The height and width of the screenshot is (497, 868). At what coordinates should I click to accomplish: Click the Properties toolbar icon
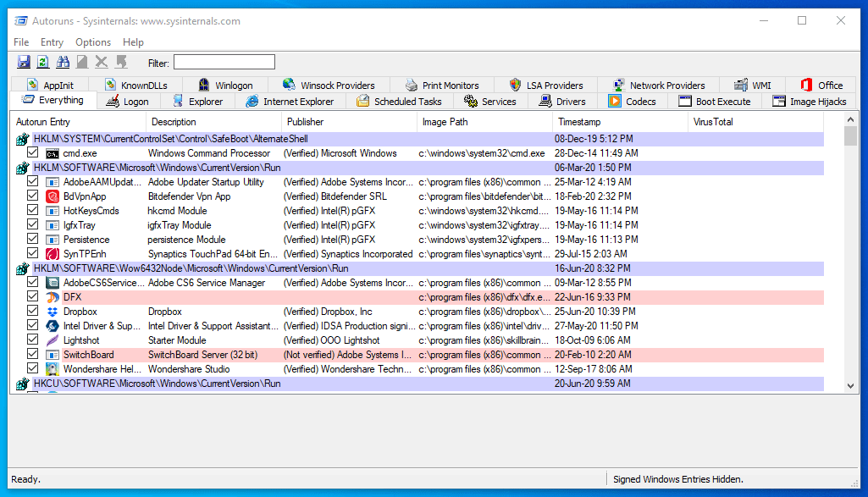[82, 62]
